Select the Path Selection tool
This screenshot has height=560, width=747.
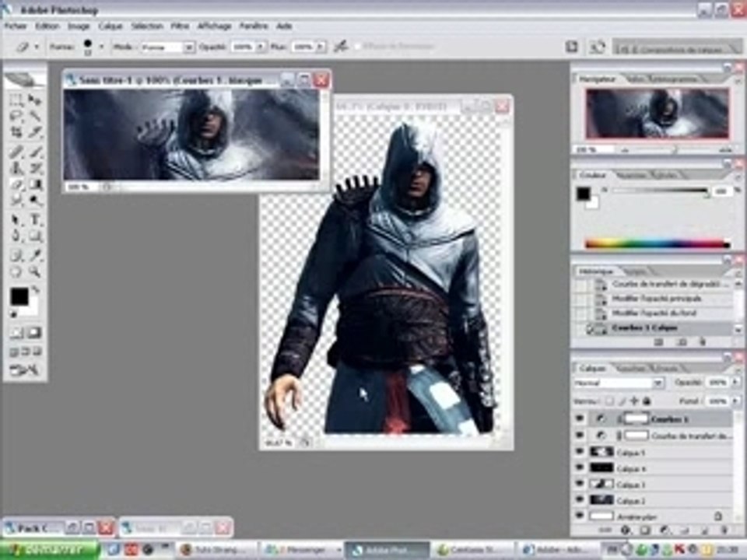(x=16, y=220)
